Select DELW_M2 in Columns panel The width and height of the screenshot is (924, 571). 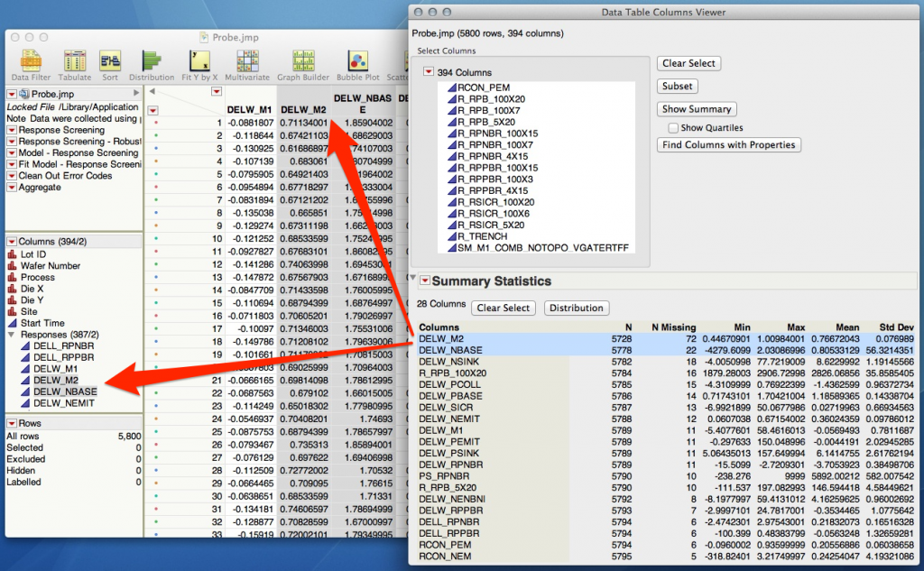(x=56, y=380)
